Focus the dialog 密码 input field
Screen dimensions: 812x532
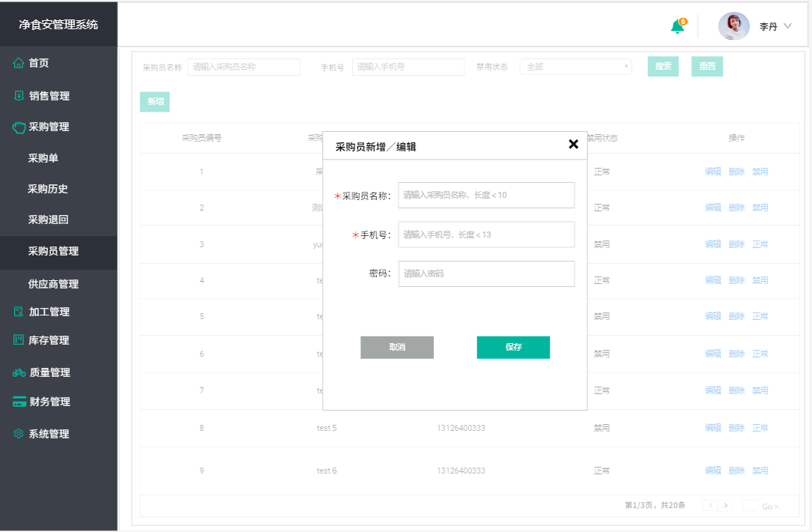click(486, 273)
